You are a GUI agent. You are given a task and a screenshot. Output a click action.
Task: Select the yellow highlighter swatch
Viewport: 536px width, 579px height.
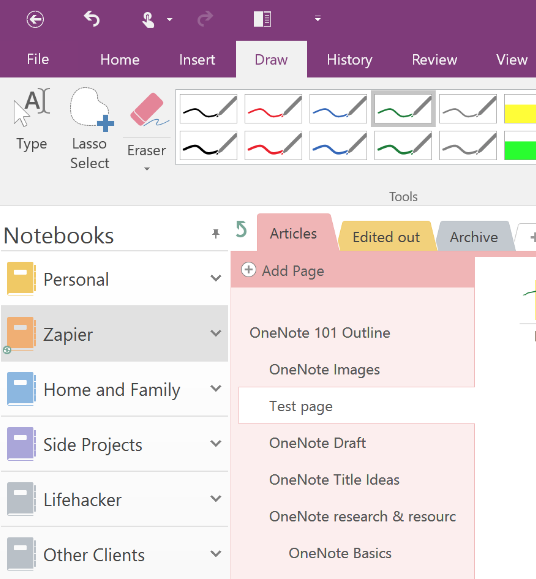point(520,109)
